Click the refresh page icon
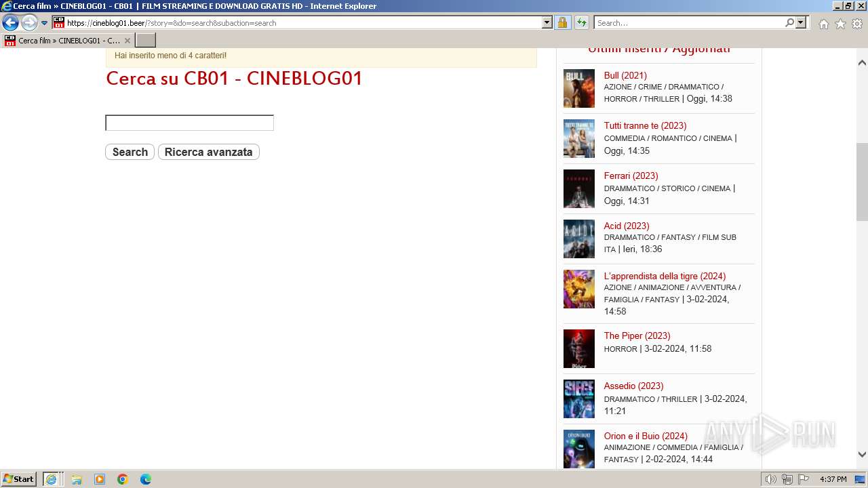 581,22
